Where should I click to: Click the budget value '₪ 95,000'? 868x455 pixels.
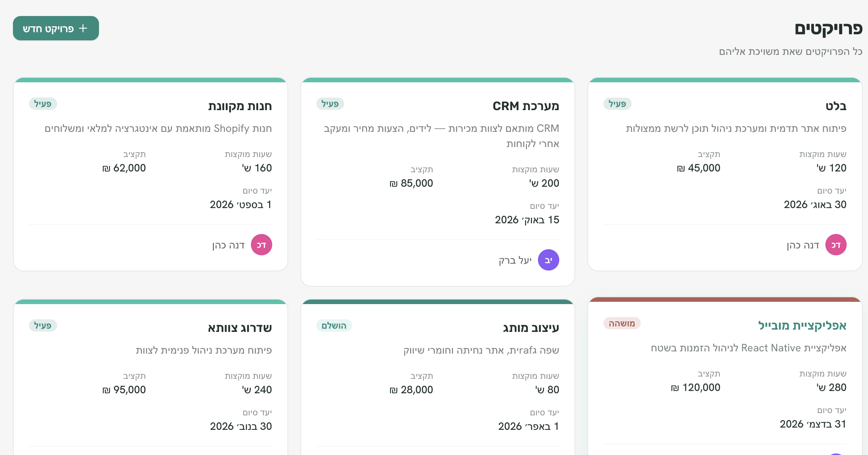pos(124,390)
